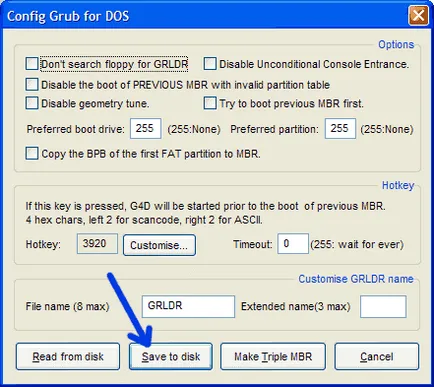Screen dimensions: 434x387
Task: Click Save to disk button
Action: 171,357
